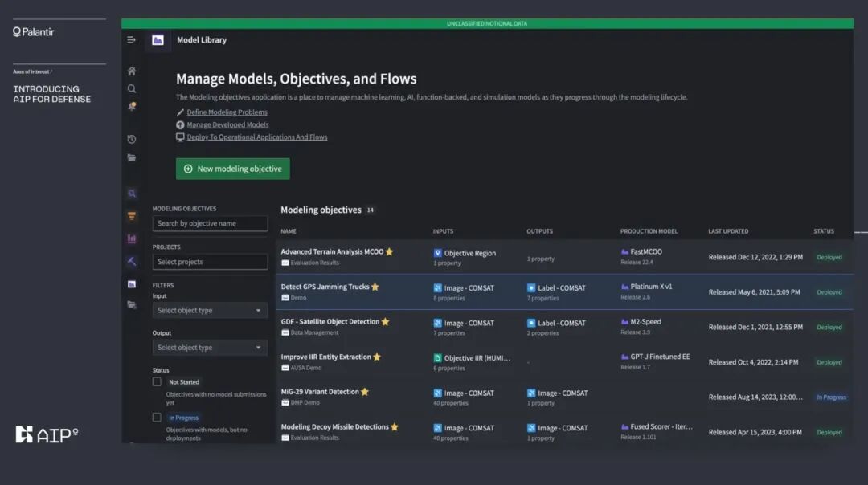Sort by OUTPUTS column header

(540, 231)
